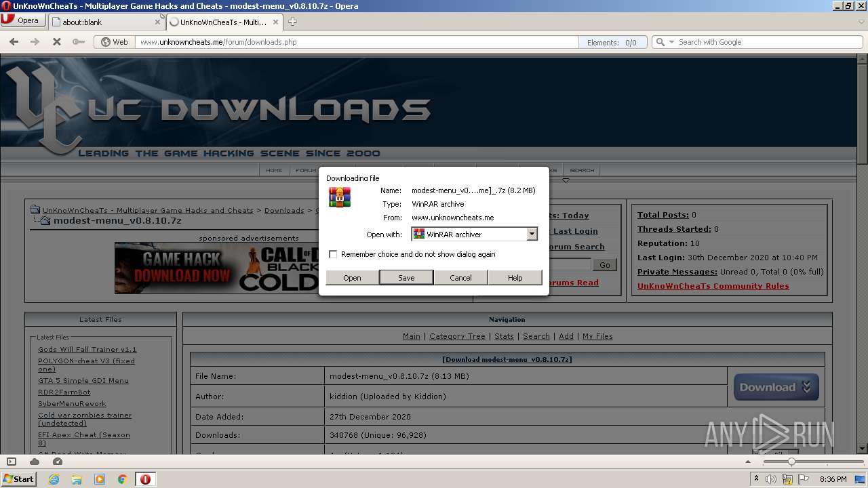Toggle the panel icon in Opera status bar
Image resolution: width=868 pixels, height=488 pixels.
12,462
